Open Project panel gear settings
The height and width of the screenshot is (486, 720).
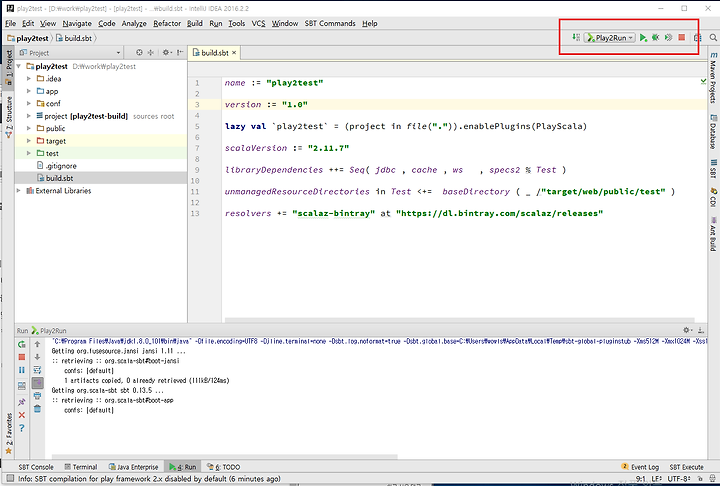coord(166,52)
